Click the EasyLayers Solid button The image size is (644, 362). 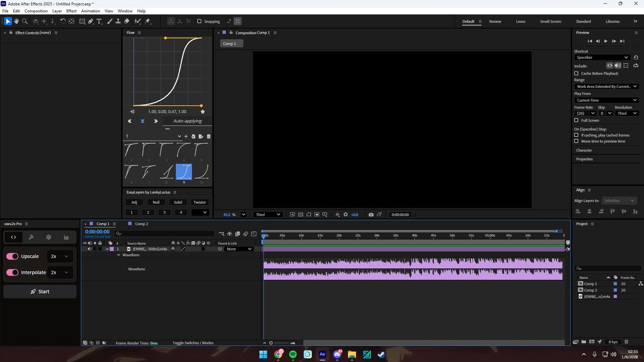178,202
